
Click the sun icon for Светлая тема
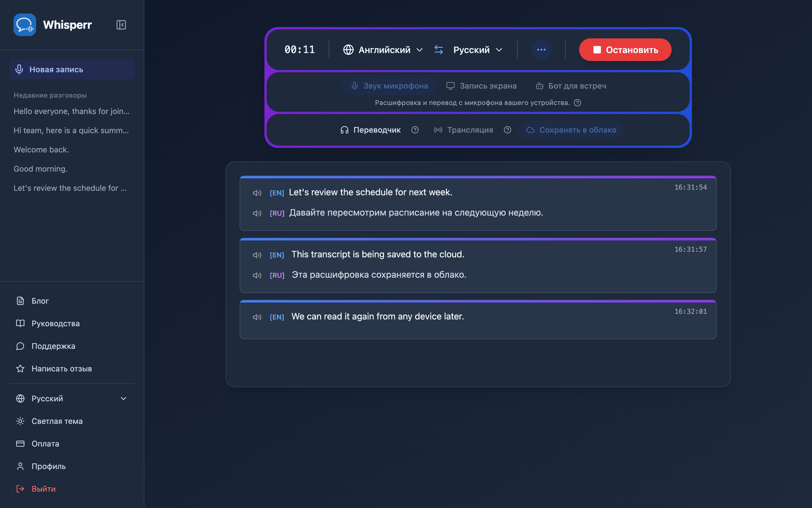[20, 421]
